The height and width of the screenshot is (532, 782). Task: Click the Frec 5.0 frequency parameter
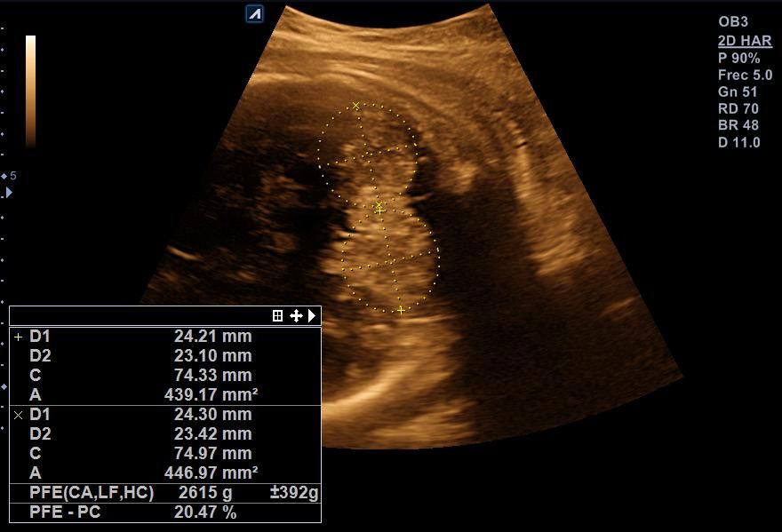[745, 75]
